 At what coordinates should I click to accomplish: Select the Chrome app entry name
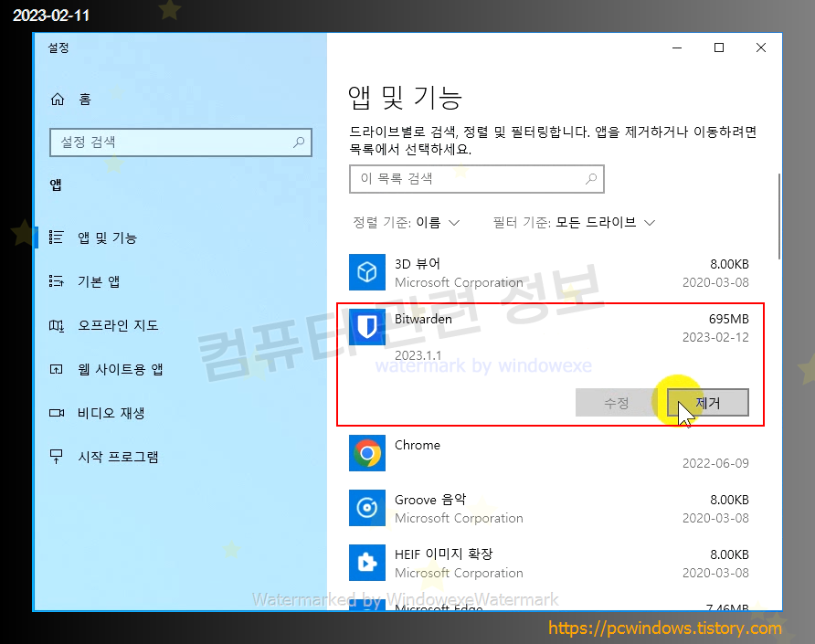point(418,445)
